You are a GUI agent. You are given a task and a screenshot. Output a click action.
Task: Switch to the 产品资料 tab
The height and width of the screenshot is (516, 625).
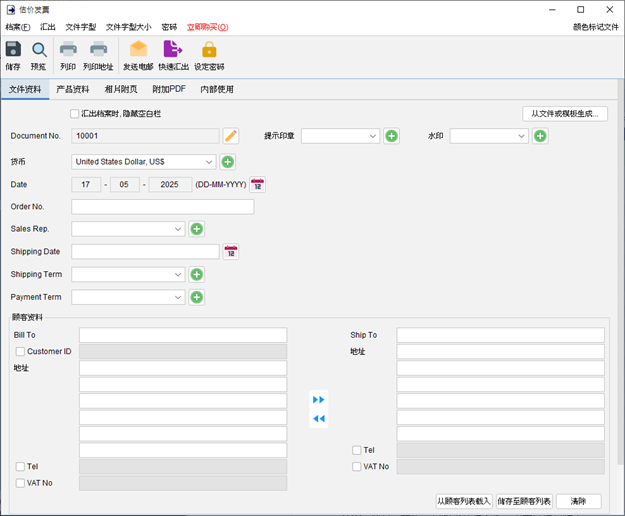73,89
